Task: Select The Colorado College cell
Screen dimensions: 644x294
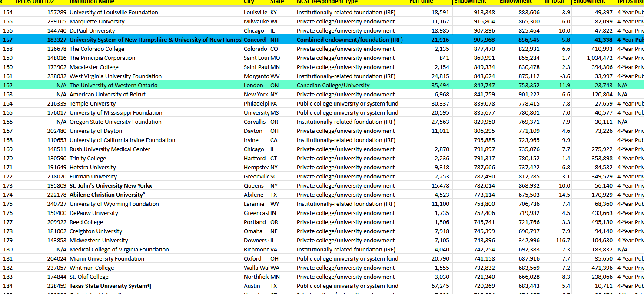Action: (x=155, y=49)
